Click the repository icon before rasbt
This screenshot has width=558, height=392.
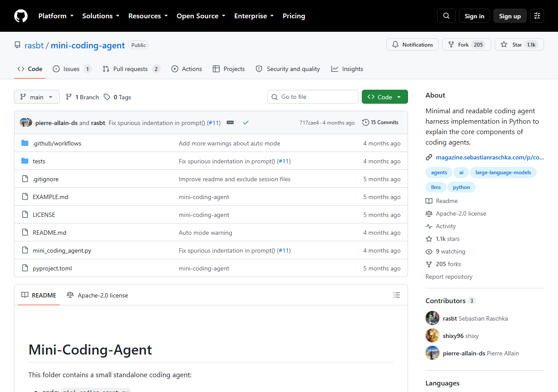click(17, 45)
